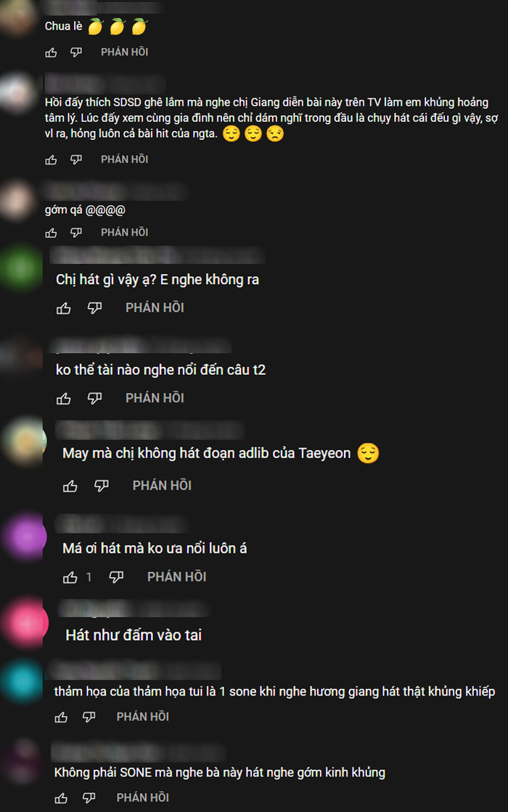Open the teal avatar beside "thảm họa" comment
The image size is (508, 812).
pyautogui.click(x=22, y=681)
